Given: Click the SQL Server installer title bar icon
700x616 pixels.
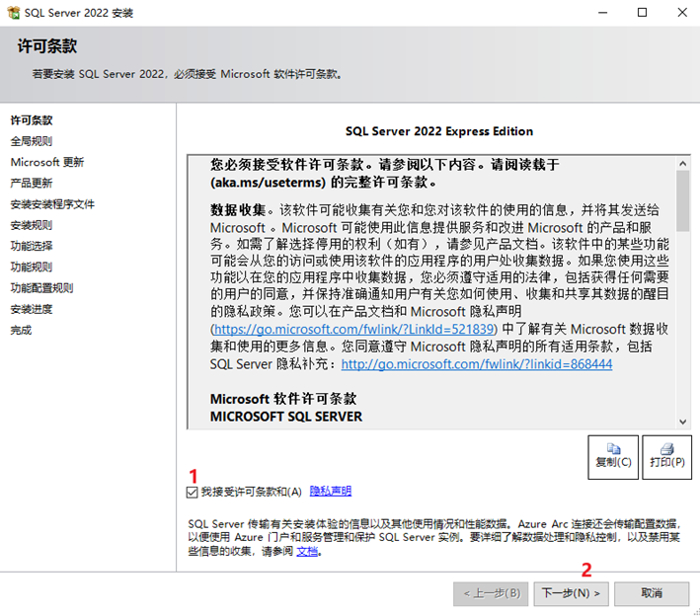Looking at the screenshot, I should [14, 13].
